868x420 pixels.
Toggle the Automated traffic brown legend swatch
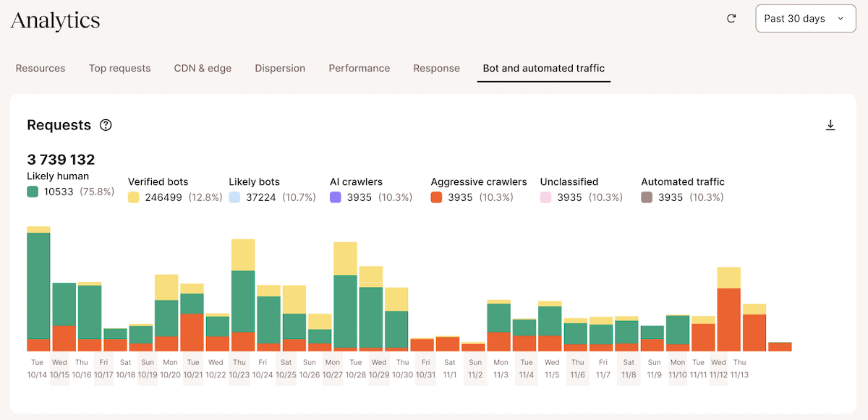pyautogui.click(x=647, y=197)
